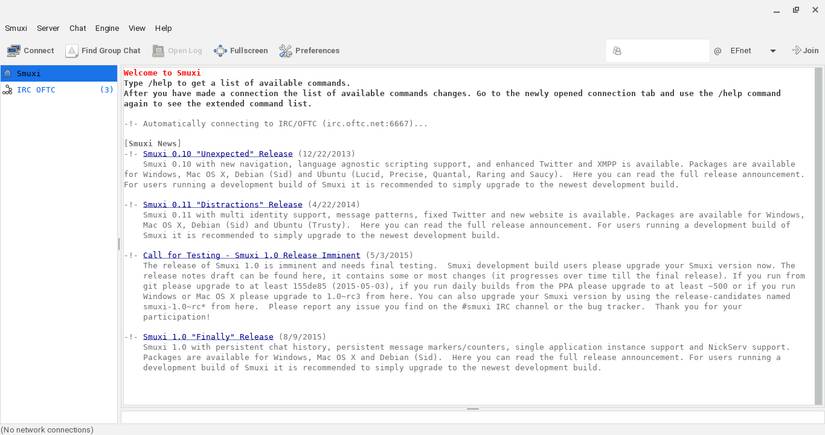
Task: Open the Smuxi menu
Action: pyautogui.click(x=16, y=28)
